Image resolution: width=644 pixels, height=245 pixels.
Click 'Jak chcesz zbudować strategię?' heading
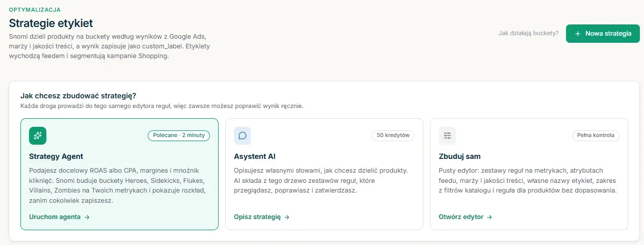point(78,96)
